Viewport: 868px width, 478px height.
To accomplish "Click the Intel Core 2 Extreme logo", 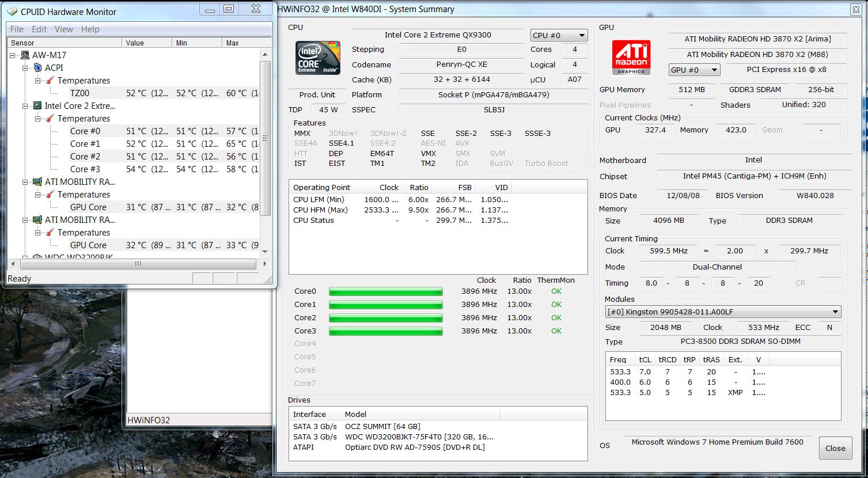I will point(318,58).
